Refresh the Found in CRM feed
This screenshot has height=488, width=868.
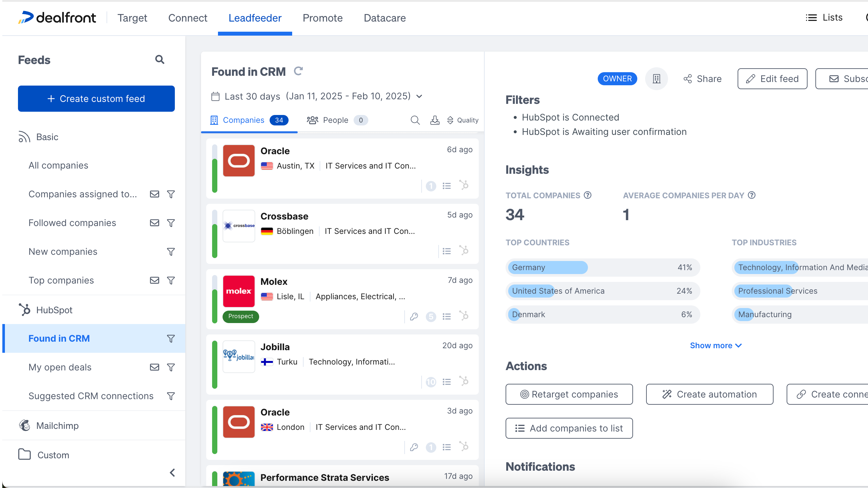tap(299, 71)
